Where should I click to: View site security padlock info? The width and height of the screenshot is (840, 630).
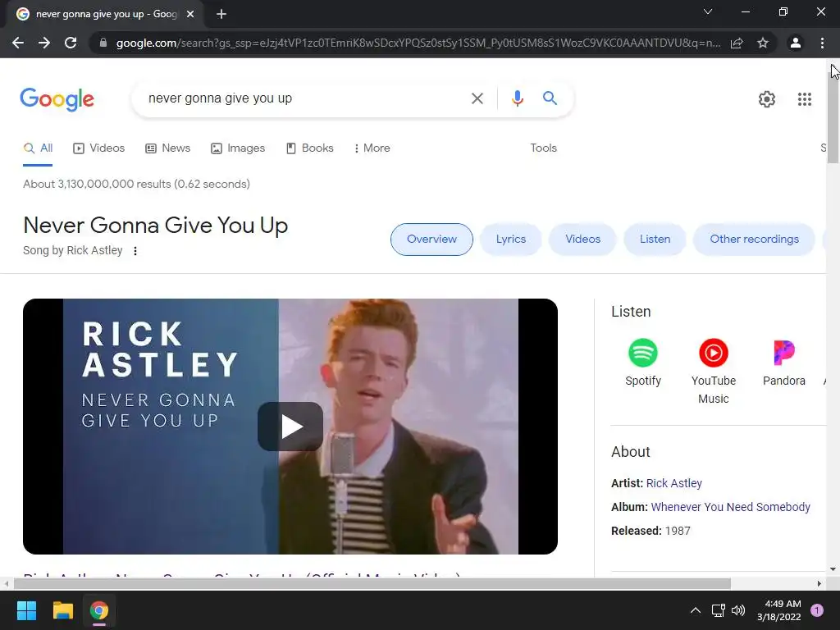click(x=103, y=43)
